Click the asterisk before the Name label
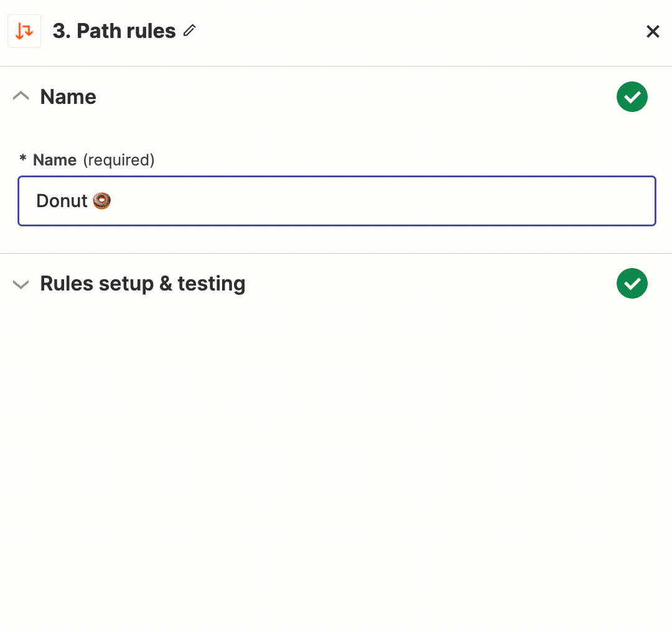The width and height of the screenshot is (672, 632). 23,159
